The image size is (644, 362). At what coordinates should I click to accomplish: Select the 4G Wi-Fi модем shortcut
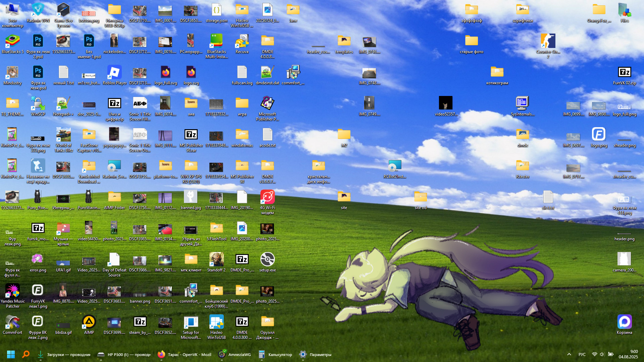pyautogui.click(x=267, y=202)
